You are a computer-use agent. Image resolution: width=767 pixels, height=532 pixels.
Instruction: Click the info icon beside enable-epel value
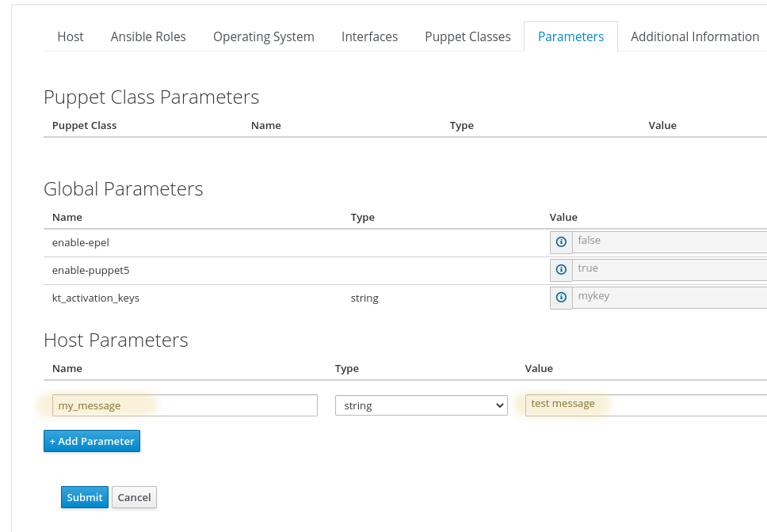click(x=561, y=242)
